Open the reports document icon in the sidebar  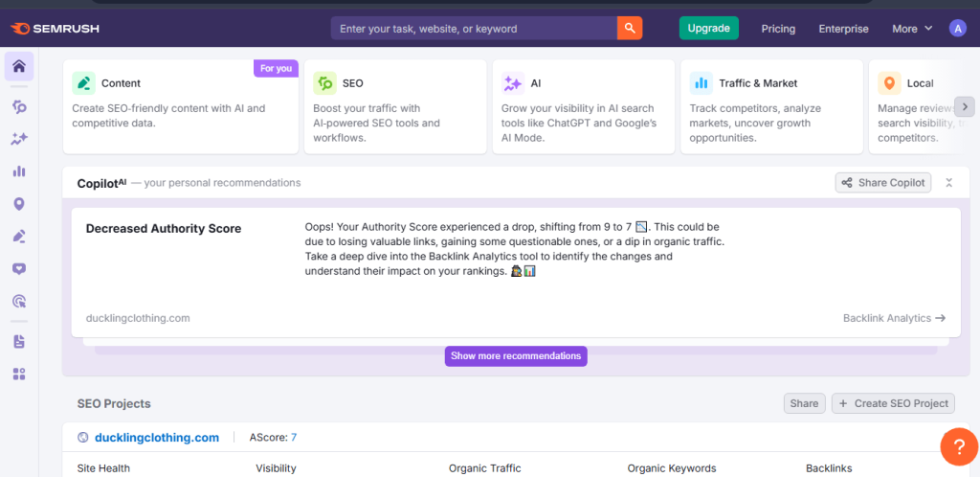coord(19,341)
